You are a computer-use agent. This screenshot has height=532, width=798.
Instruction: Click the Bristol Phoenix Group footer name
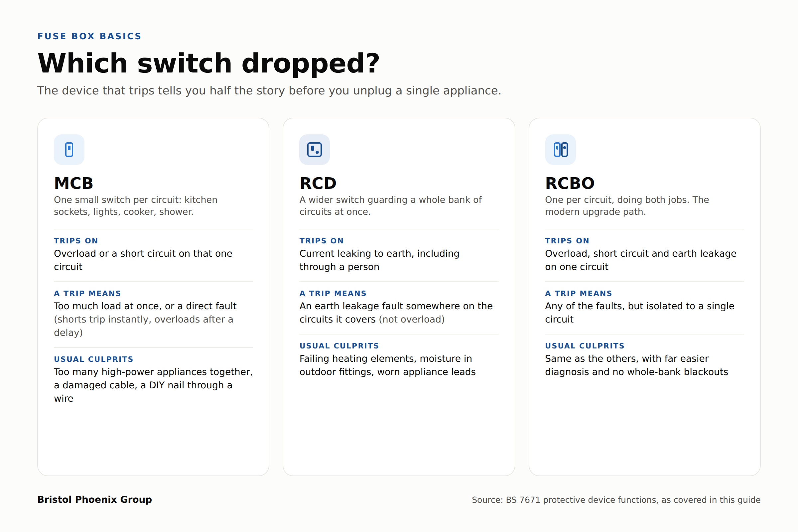point(95,499)
